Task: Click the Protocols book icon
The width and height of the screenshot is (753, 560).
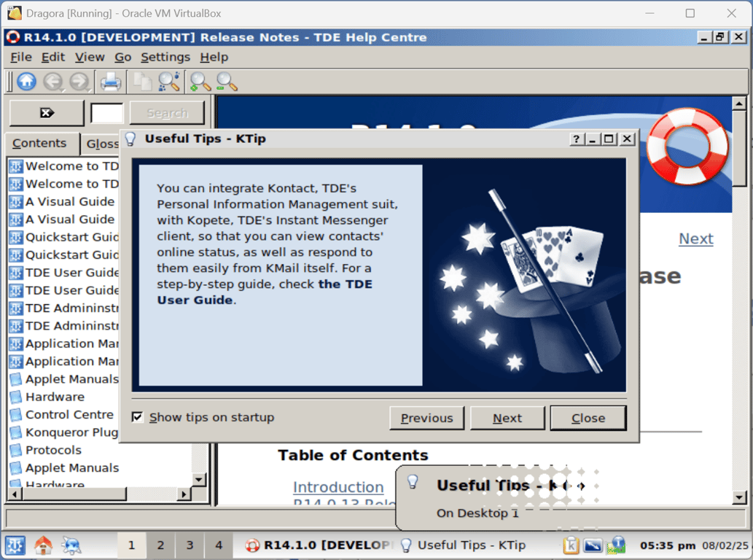Action: 16,450
